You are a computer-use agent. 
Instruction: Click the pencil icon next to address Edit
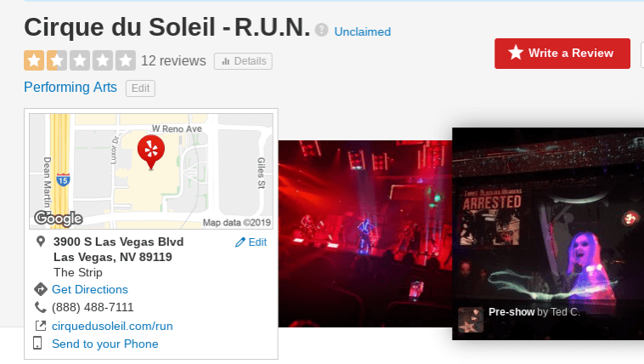240,242
